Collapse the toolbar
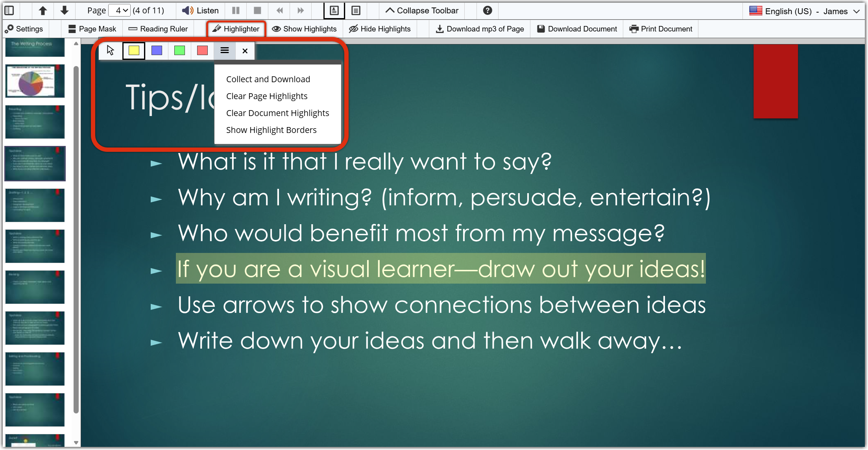 [422, 11]
